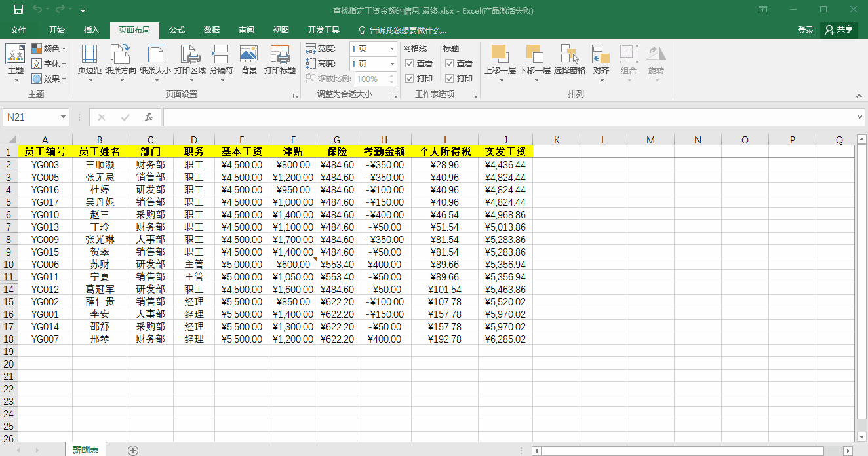The width and height of the screenshot is (868, 456).
Task: Switch to the Formulas (公式) tab
Action: 177,30
